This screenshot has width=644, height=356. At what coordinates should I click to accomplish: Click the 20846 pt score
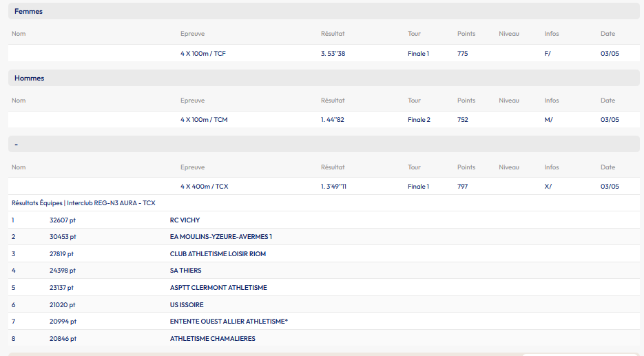pyautogui.click(x=63, y=338)
